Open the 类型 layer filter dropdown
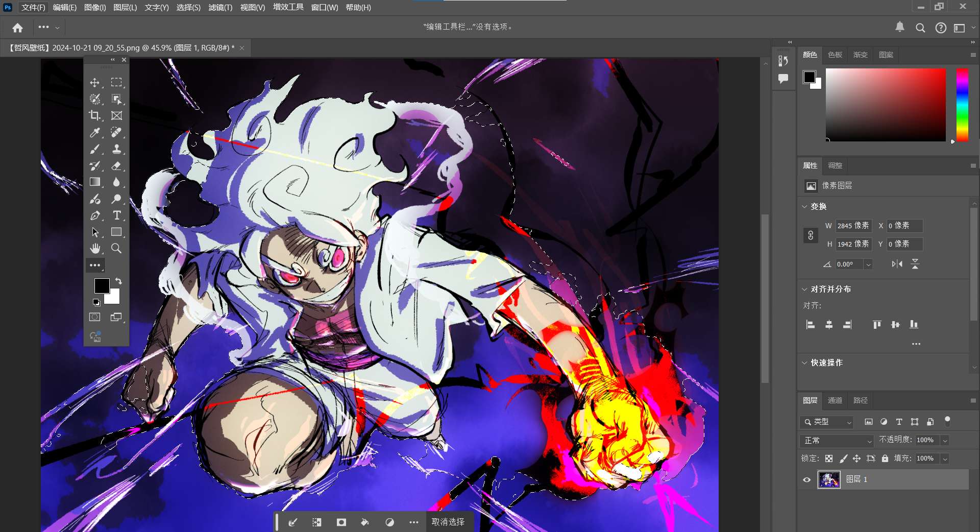The height and width of the screenshot is (532, 980). pyautogui.click(x=827, y=422)
